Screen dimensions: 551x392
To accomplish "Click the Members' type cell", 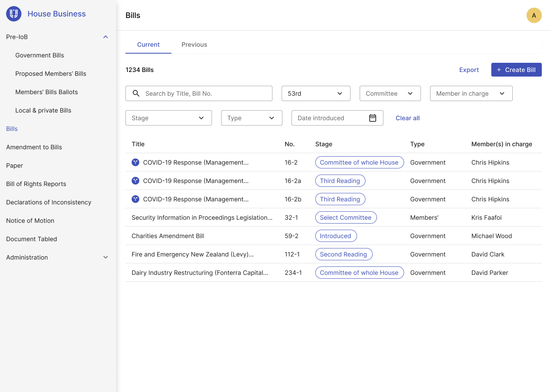I will [x=424, y=217].
